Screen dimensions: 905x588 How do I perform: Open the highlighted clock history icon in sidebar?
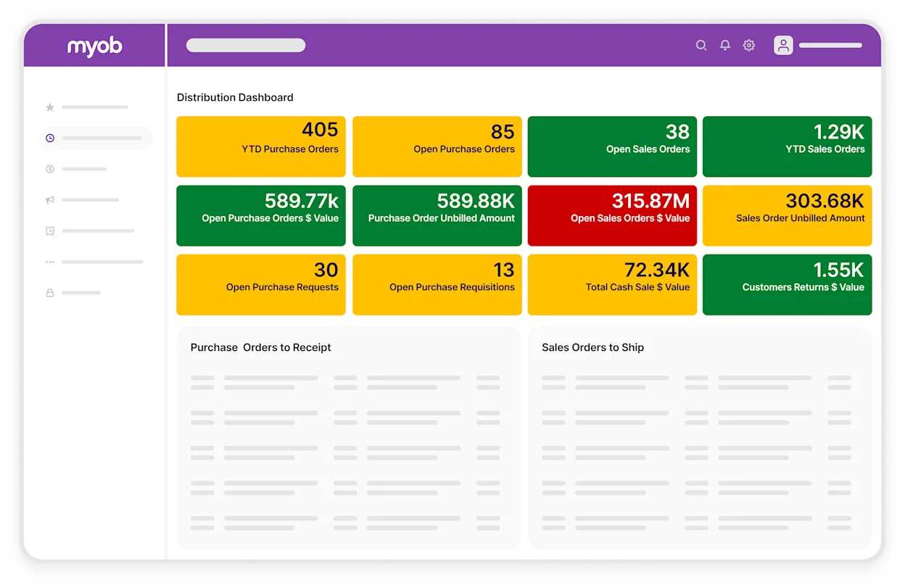pos(49,138)
